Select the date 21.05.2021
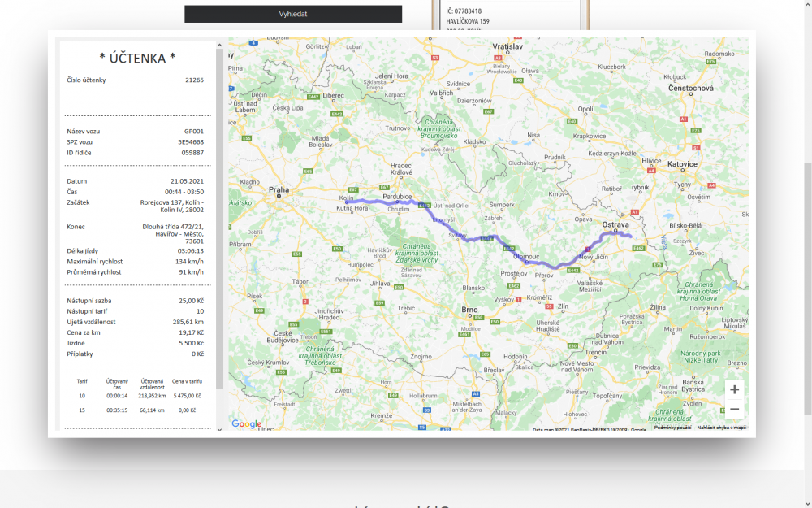Screen dimensions: 812x508 [x=187, y=181]
